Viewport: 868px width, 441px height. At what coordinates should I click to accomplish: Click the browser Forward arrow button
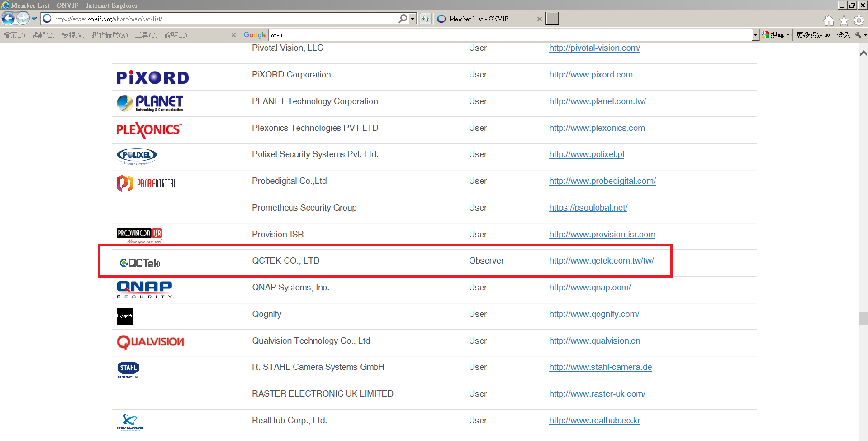(23, 19)
